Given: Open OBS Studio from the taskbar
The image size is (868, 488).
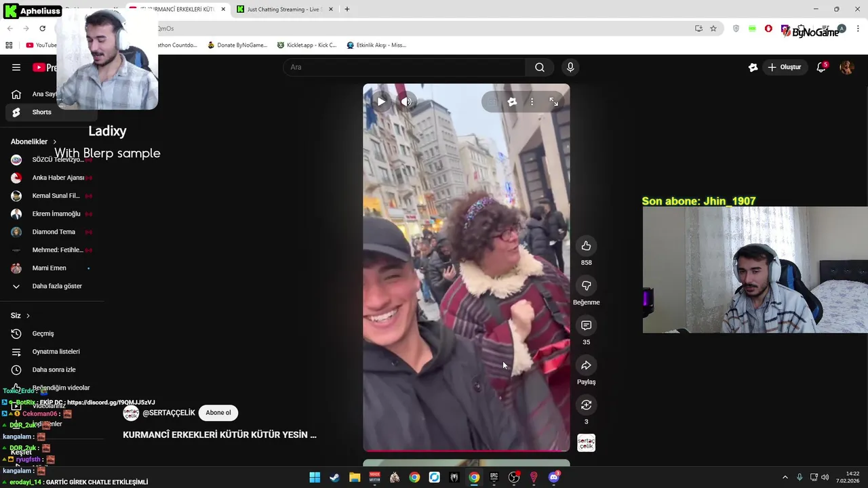Looking at the screenshot, I should click(x=514, y=478).
